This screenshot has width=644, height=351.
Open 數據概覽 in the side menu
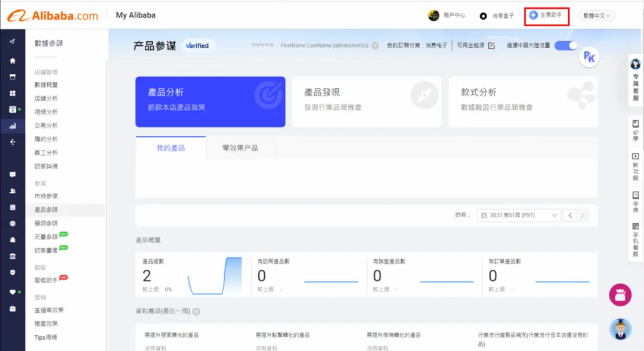pos(46,85)
